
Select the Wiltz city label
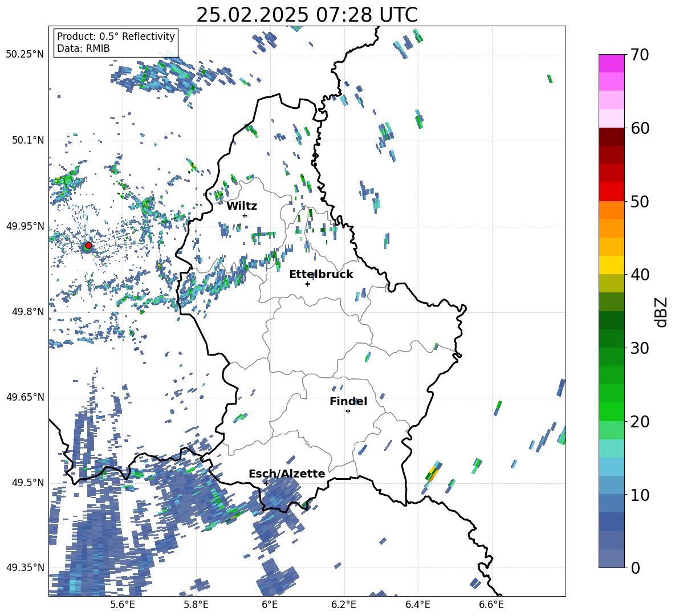[242, 206]
